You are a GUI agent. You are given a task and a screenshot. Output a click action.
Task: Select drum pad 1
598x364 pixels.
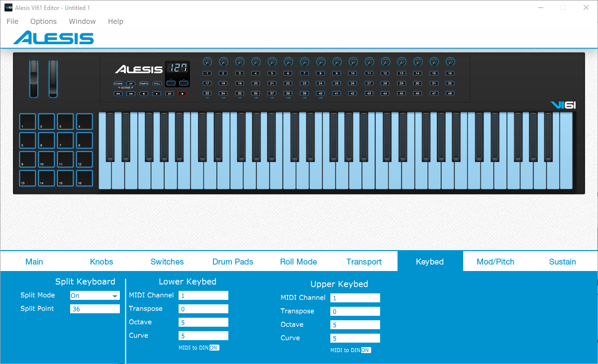coord(28,122)
